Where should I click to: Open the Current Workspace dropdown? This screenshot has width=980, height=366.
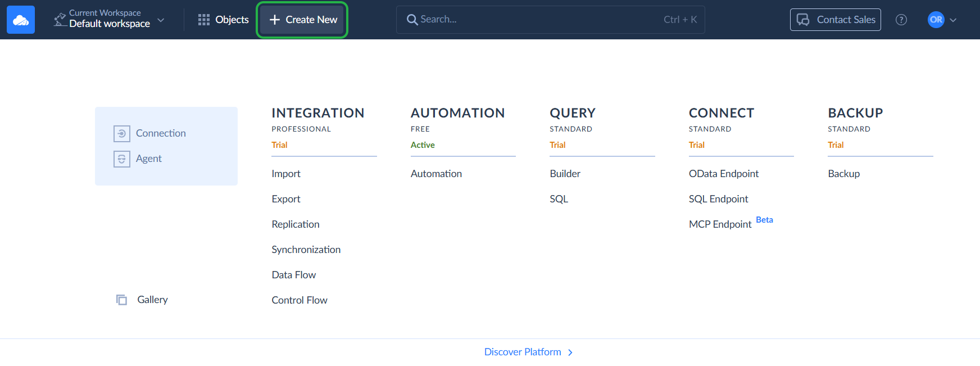109,19
